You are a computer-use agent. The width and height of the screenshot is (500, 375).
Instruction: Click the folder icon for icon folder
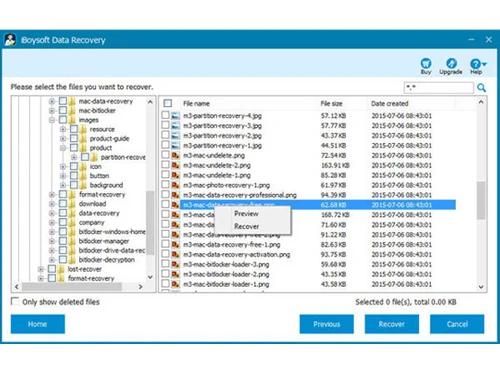83,166
